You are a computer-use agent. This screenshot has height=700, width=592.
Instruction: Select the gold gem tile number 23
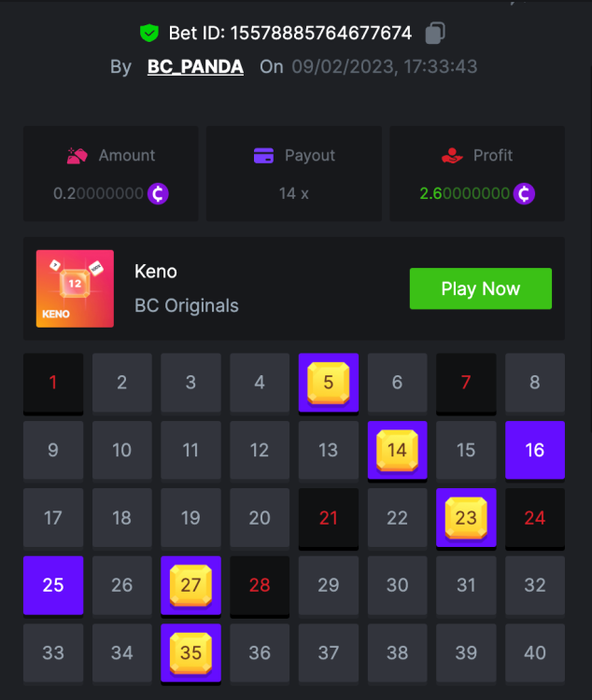coord(466,518)
